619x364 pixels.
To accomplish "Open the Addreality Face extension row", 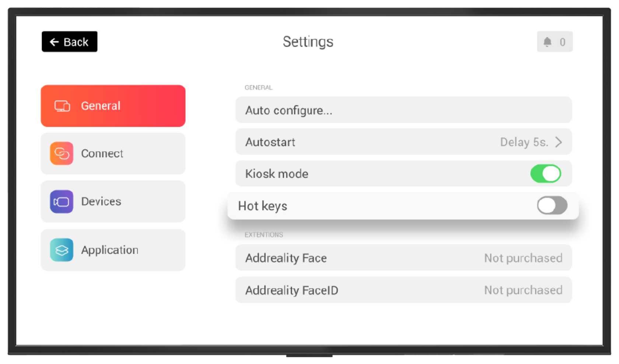I will (286, 258).
